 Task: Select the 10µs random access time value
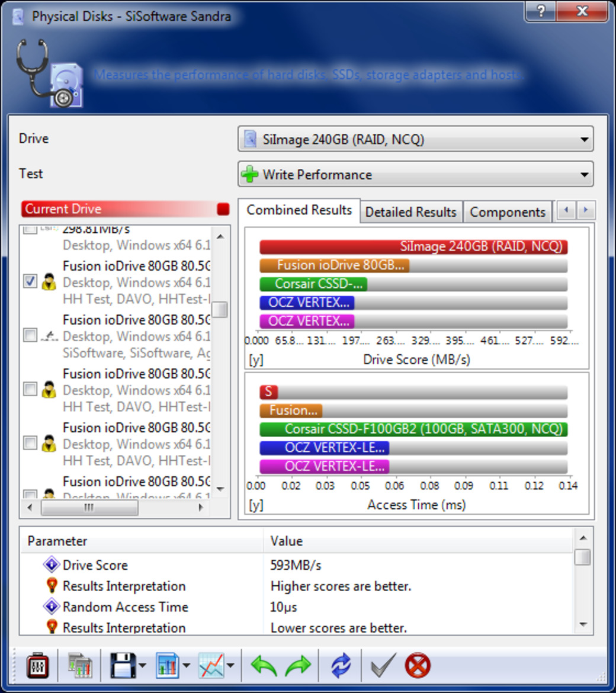point(283,607)
